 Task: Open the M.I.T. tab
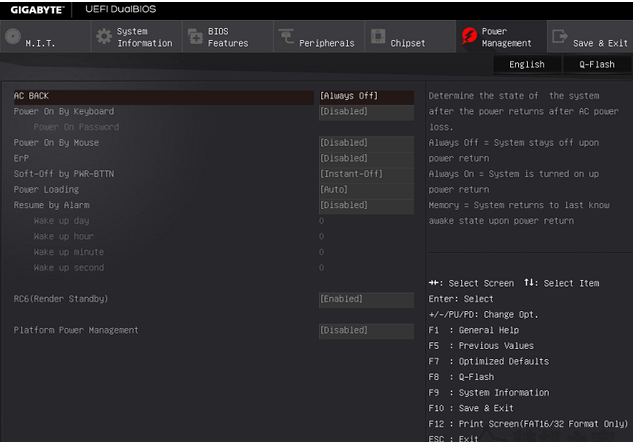coord(46,37)
